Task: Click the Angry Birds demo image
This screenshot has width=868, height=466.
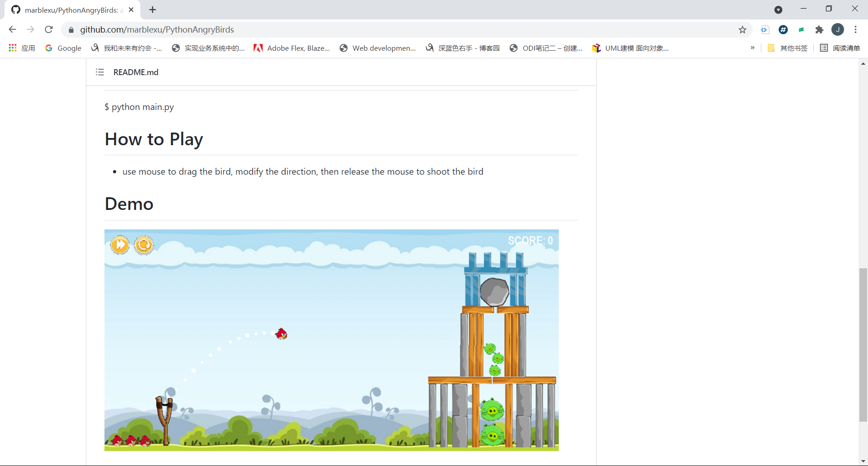Action: point(331,340)
